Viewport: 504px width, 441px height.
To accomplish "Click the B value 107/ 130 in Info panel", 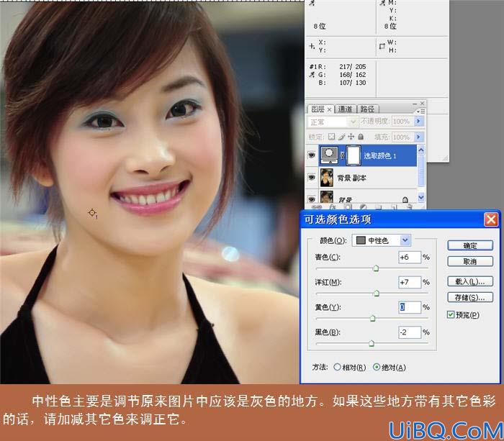I will pyautogui.click(x=352, y=83).
